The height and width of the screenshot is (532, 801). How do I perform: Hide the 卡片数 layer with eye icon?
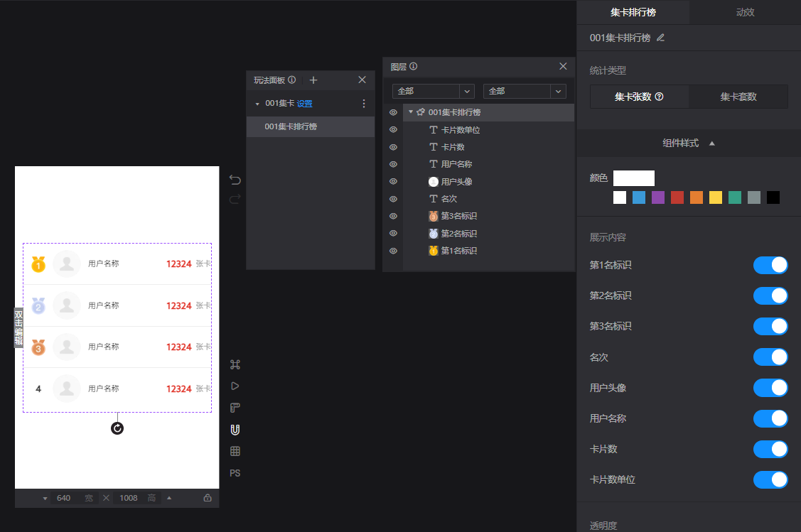(x=393, y=147)
